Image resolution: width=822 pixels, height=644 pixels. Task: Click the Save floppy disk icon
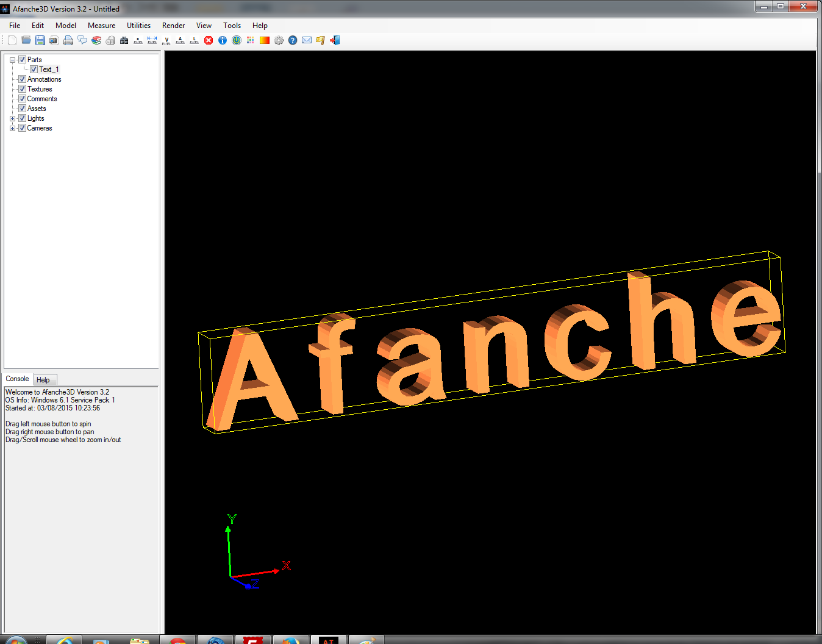click(40, 40)
